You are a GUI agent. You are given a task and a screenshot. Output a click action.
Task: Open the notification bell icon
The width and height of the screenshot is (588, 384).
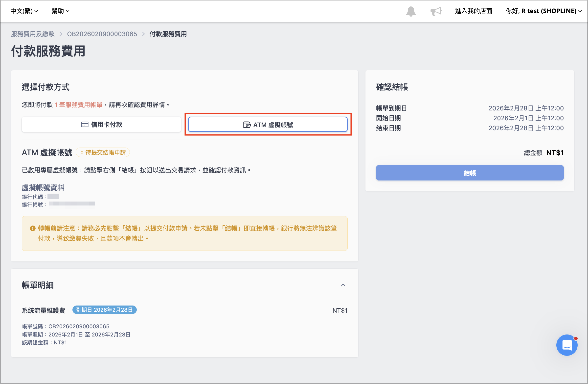[x=411, y=11]
